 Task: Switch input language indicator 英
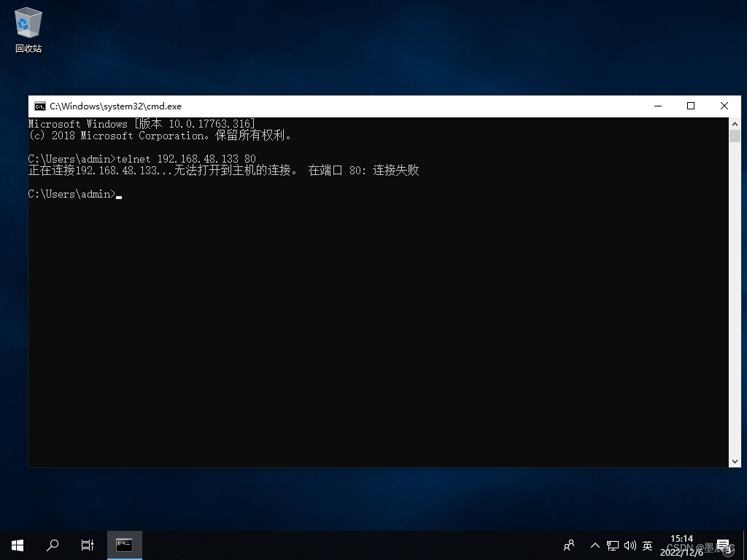click(648, 545)
